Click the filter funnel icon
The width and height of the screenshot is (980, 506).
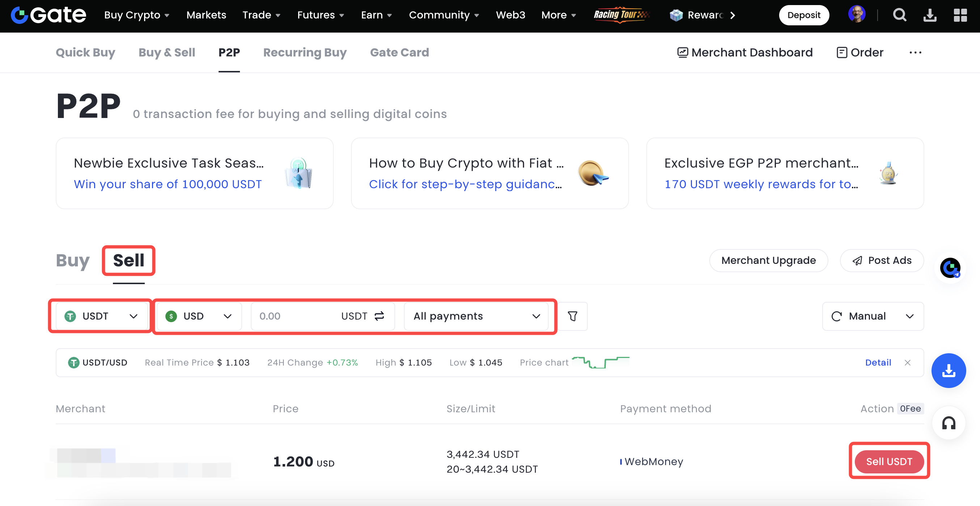click(572, 316)
